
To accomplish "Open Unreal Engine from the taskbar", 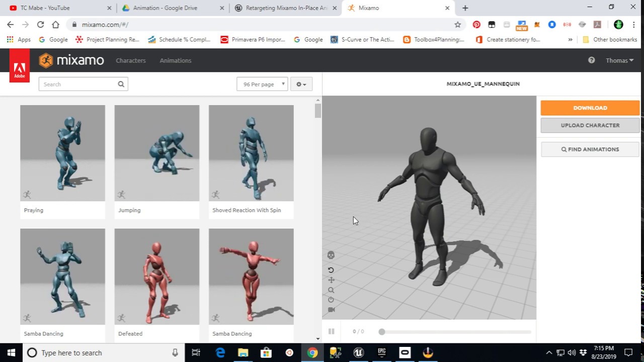I will [x=358, y=353].
